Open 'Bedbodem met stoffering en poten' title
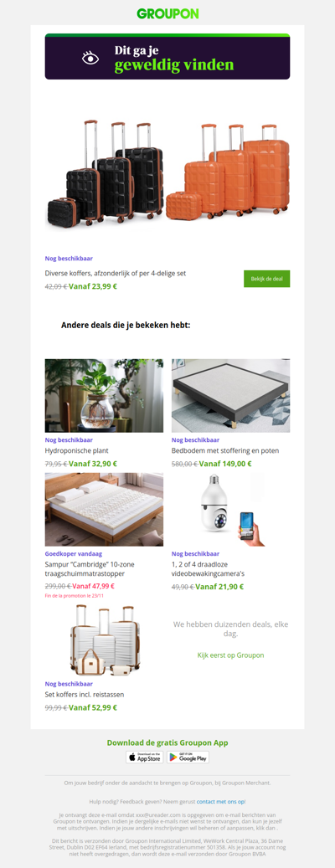This screenshot has height=868, width=335. coord(225,451)
